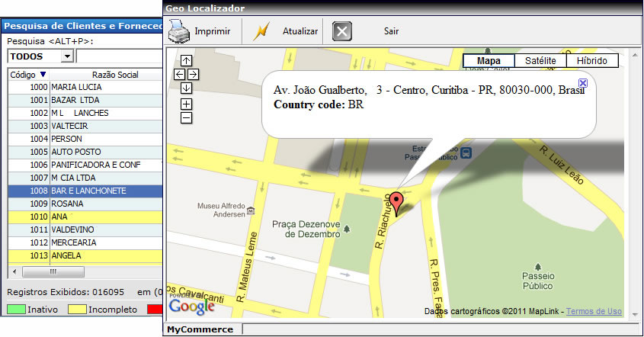Click the client list scroll-left arrow

click(14, 271)
